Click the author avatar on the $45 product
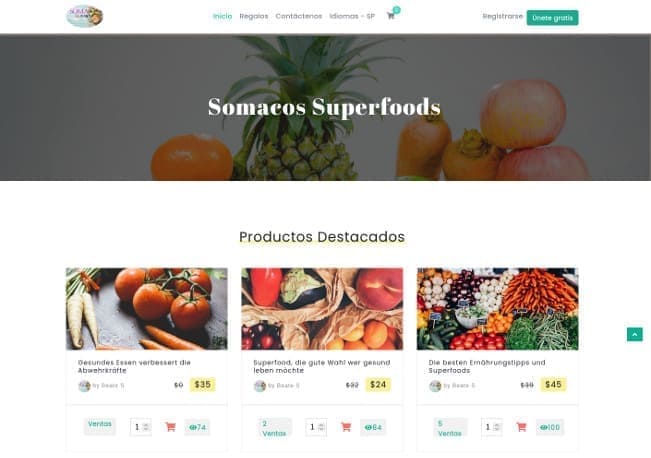The height and width of the screenshot is (458, 651). point(435,386)
